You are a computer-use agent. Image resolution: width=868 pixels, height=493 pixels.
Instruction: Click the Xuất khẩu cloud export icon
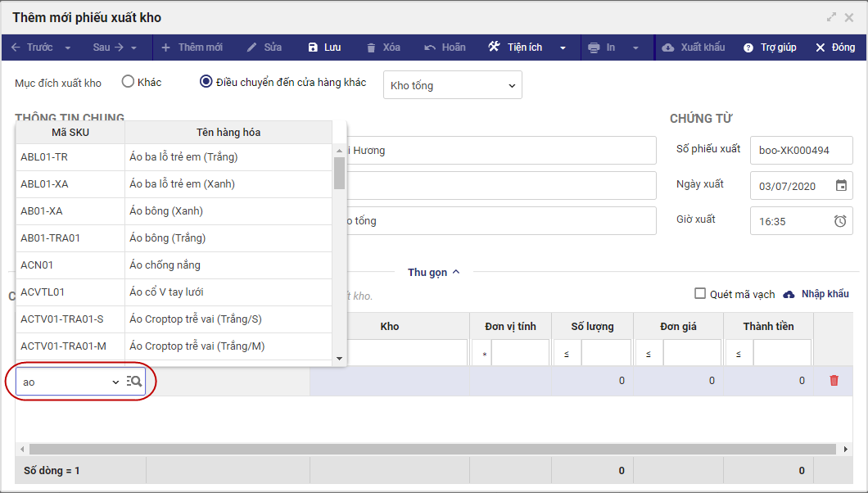click(668, 47)
